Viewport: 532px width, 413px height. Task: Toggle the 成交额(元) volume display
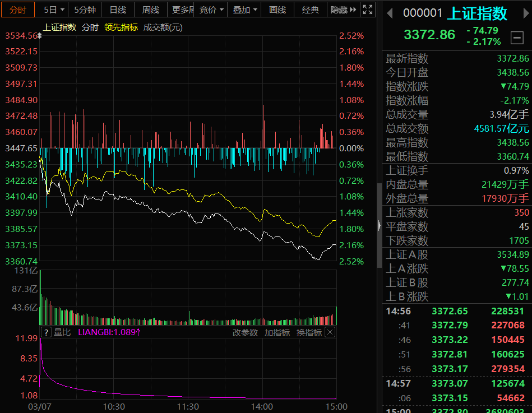(x=163, y=27)
